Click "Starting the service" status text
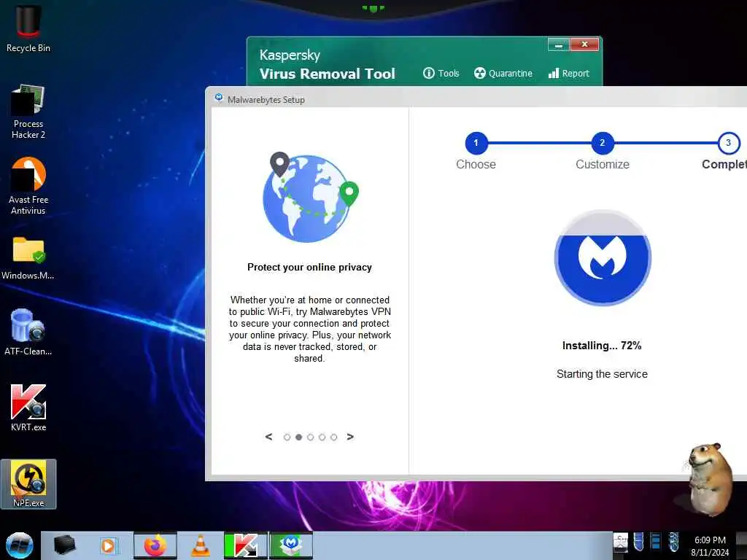747x560 pixels. (x=602, y=374)
